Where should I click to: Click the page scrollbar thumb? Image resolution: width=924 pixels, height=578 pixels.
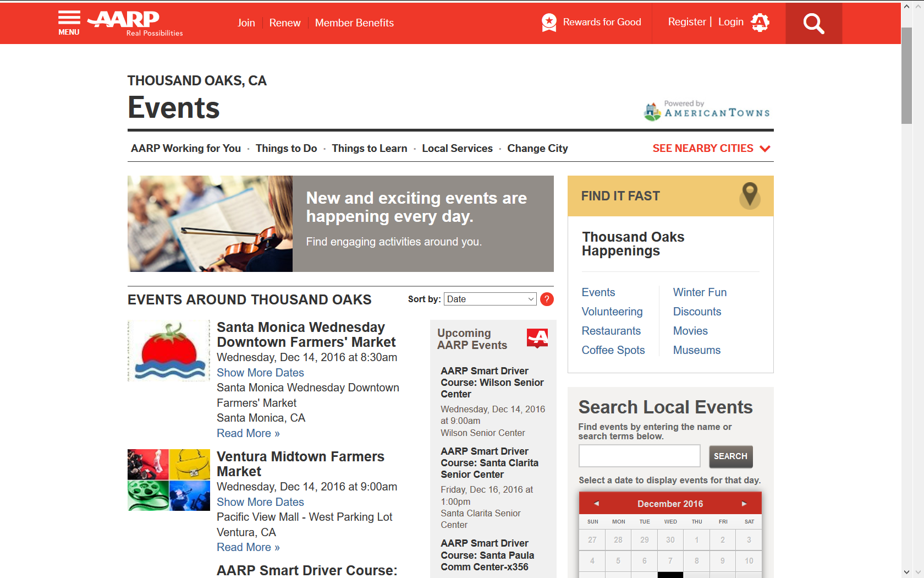tap(906, 75)
